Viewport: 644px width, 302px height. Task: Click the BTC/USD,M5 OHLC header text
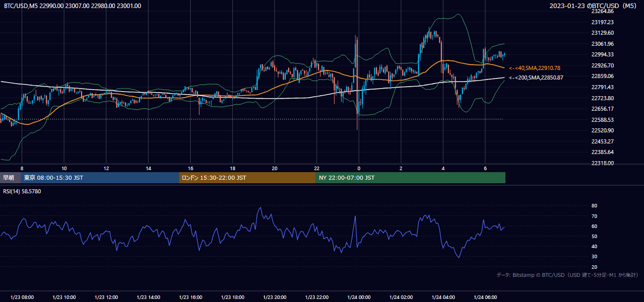(73, 6)
